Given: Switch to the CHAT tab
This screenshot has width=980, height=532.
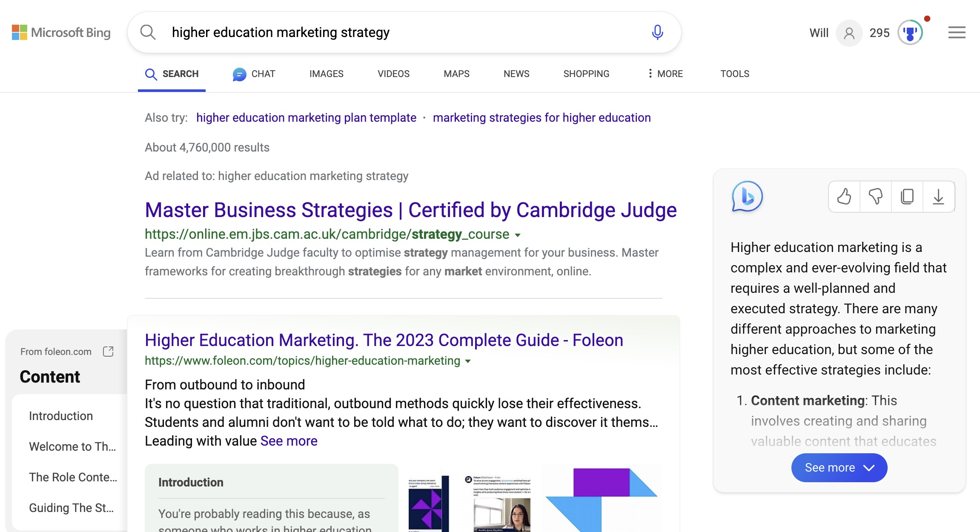Looking at the screenshot, I should pyautogui.click(x=254, y=74).
